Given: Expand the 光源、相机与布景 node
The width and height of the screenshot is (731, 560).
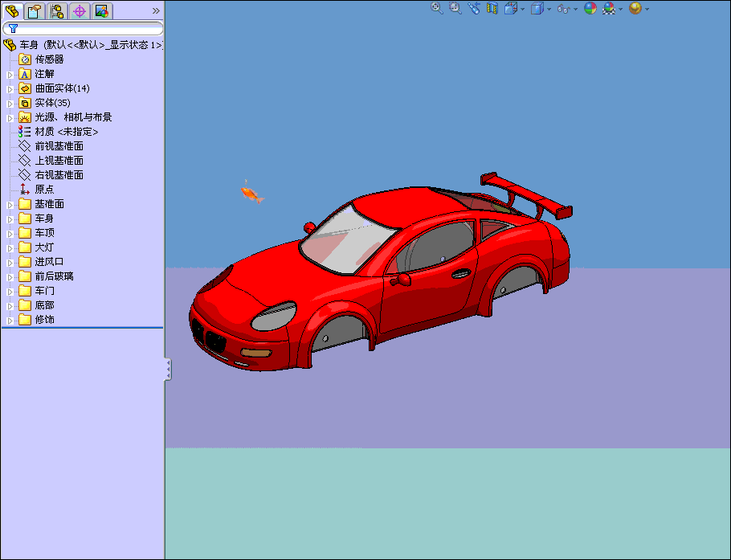Looking at the screenshot, I should (10, 118).
